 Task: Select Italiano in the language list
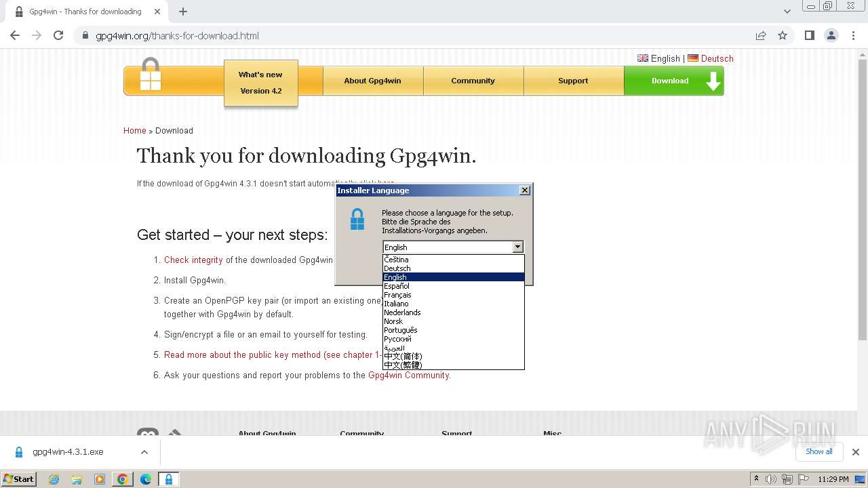pyautogui.click(x=454, y=304)
